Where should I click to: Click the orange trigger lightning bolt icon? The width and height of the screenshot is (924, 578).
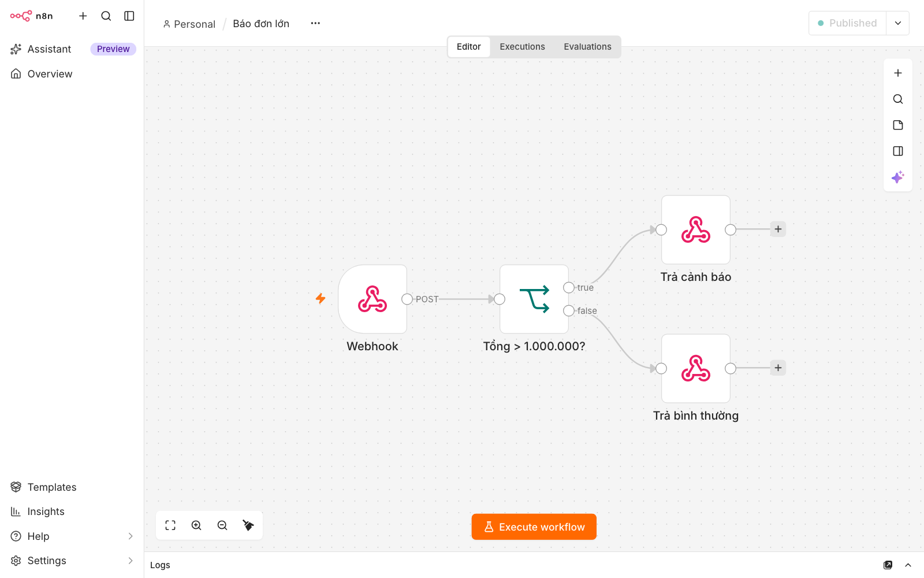(321, 299)
